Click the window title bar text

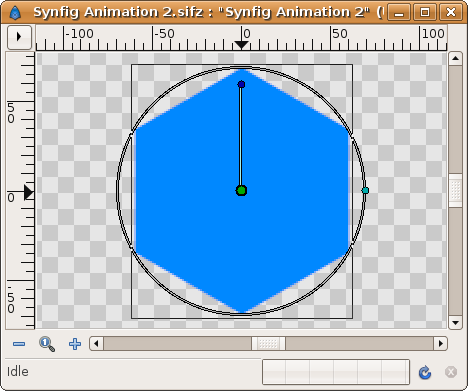[x=208, y=12]
